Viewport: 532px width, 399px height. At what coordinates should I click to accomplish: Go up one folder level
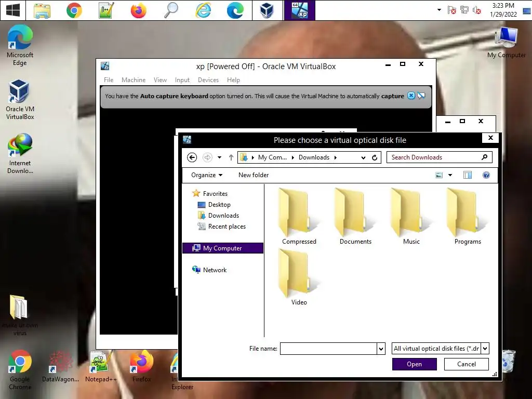[x=231, y=157]
